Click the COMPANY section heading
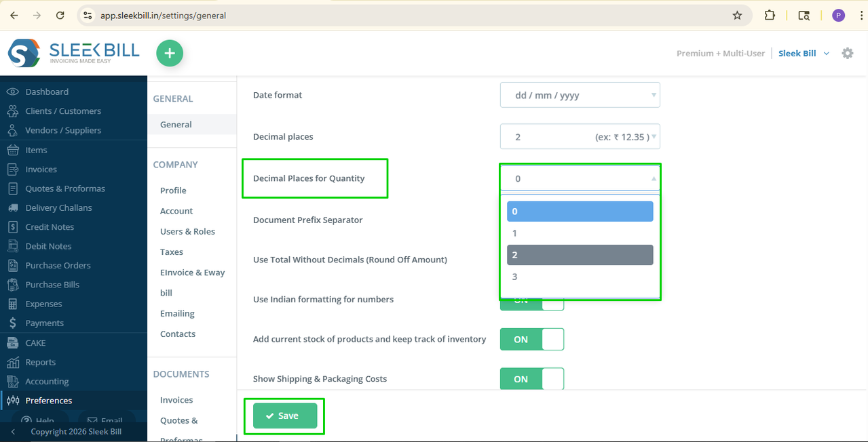 tap(175, 165)
